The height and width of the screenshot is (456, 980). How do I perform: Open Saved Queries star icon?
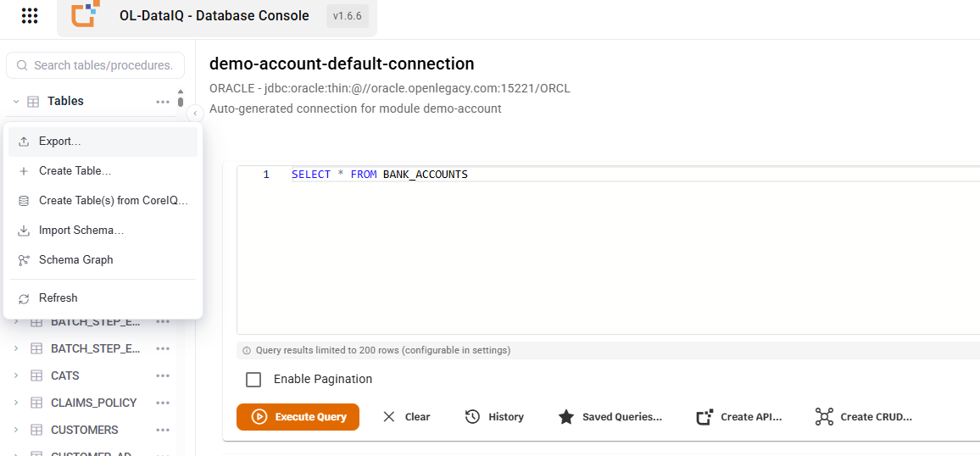(x=566, y=417)
